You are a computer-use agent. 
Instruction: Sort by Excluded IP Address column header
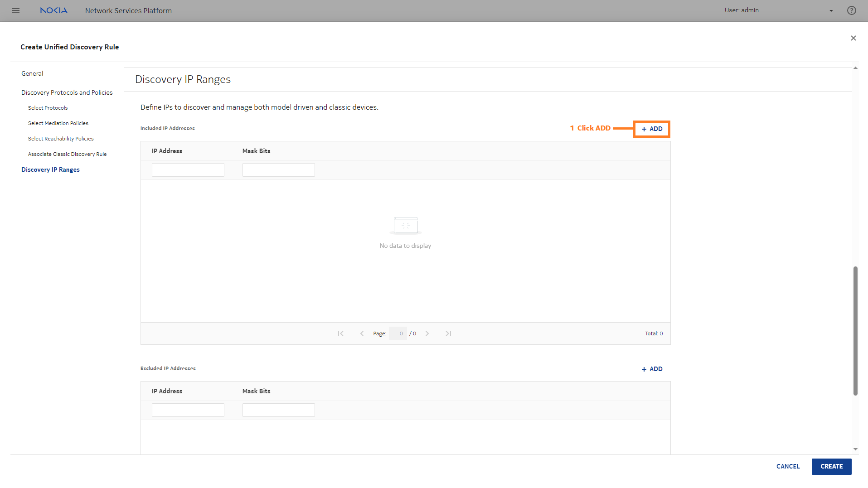pos(167,391)
